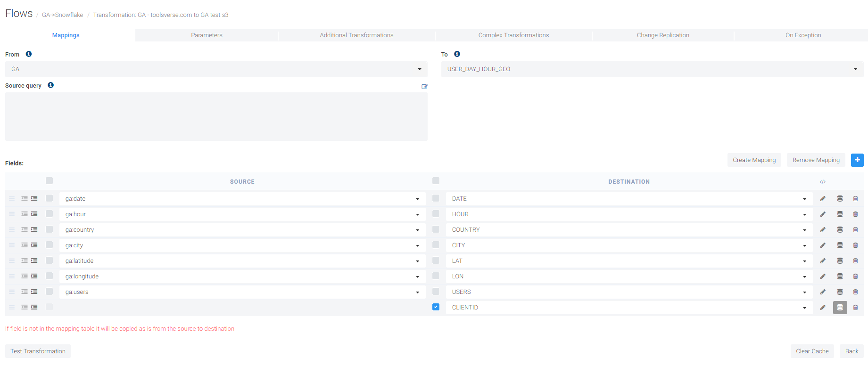This screenshot has width=868, height=366.
Task: Click pencil edit icon for USERS row
Action: click(x=823, y=292)
